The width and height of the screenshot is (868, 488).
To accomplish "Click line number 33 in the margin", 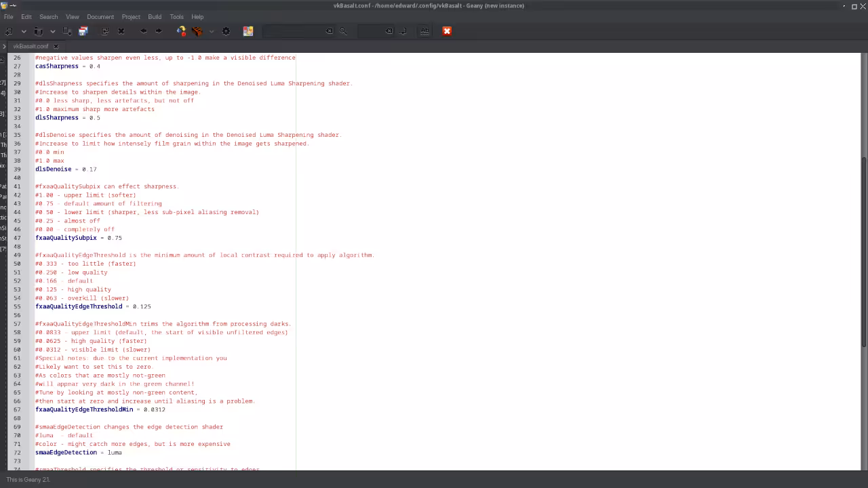I will [x=18, y=118].
